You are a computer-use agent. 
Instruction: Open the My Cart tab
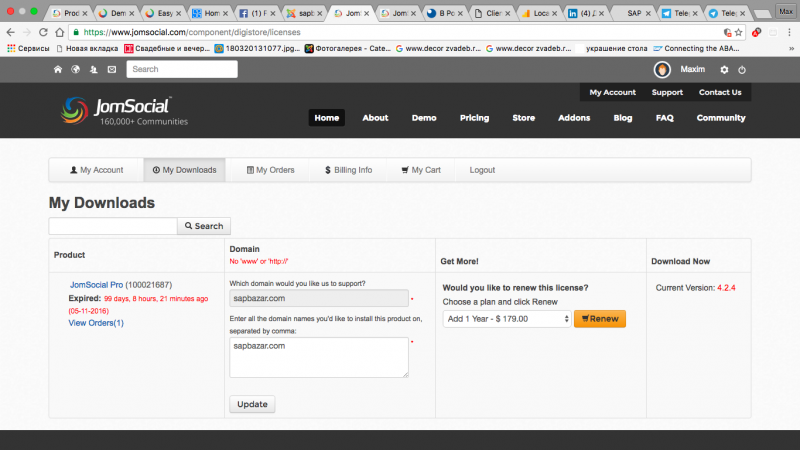coord(421,170)
